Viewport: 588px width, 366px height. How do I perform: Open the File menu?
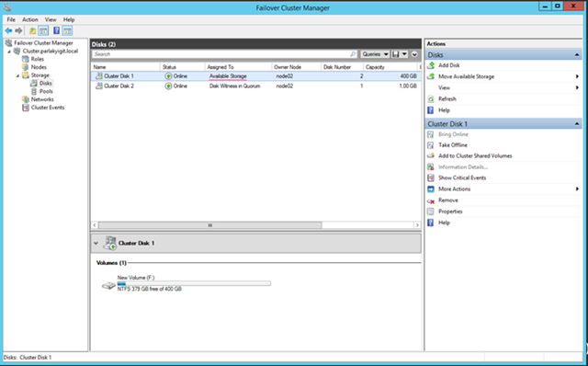11,19
